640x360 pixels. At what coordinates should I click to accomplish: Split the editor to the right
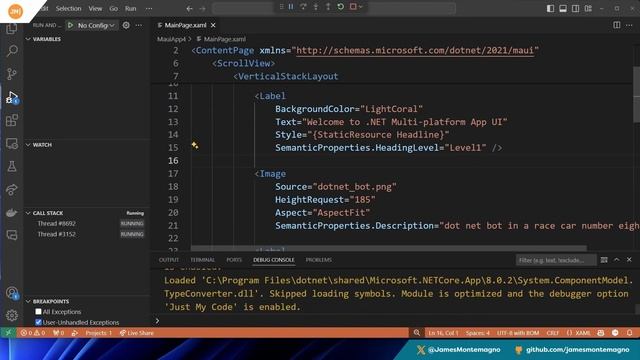(617, 25)
